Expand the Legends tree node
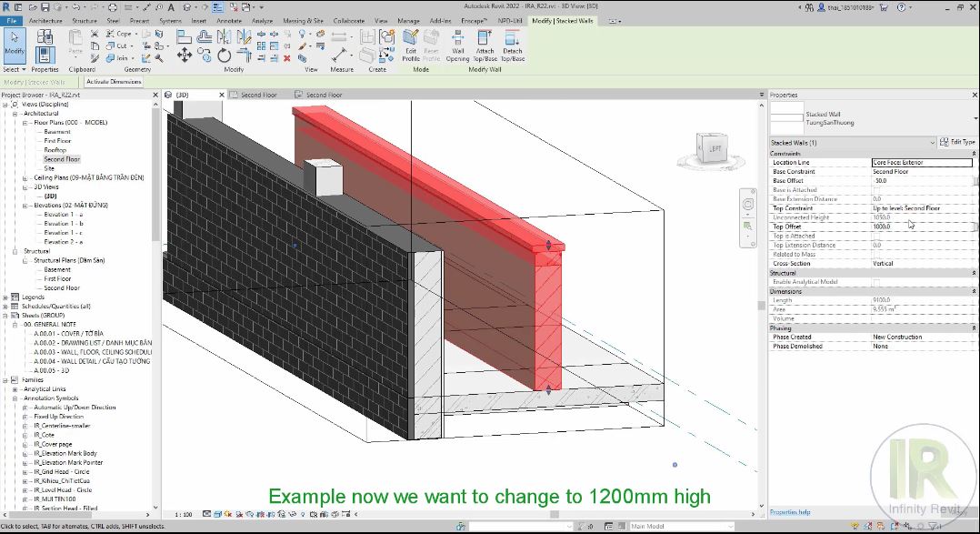980x534 pixels. pyautogui.click(x=5, y=297)
